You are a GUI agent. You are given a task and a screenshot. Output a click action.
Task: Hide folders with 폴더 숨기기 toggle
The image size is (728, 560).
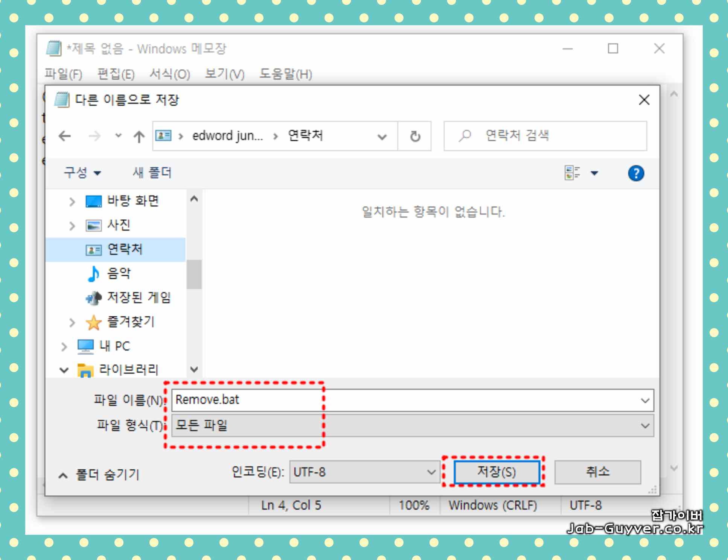coord(99,475)
